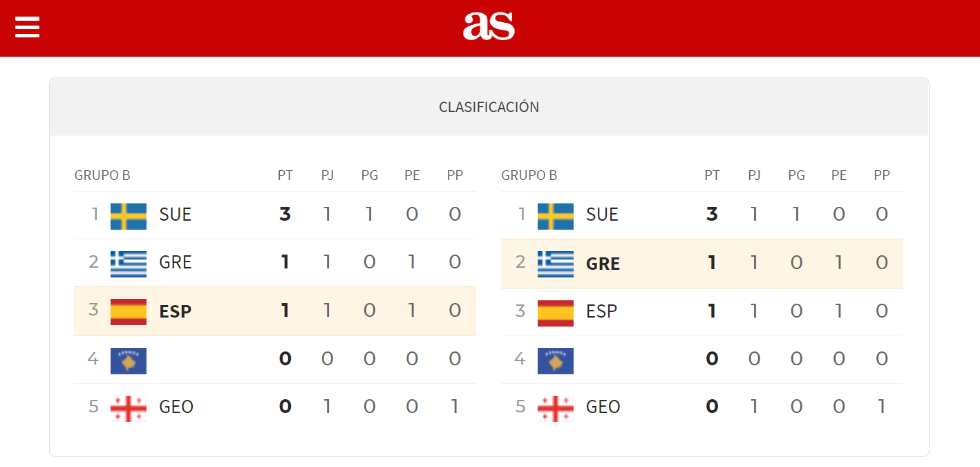Click the AS logo in header
This screenshot has height=467, width=980.
[x=489, y=26]
